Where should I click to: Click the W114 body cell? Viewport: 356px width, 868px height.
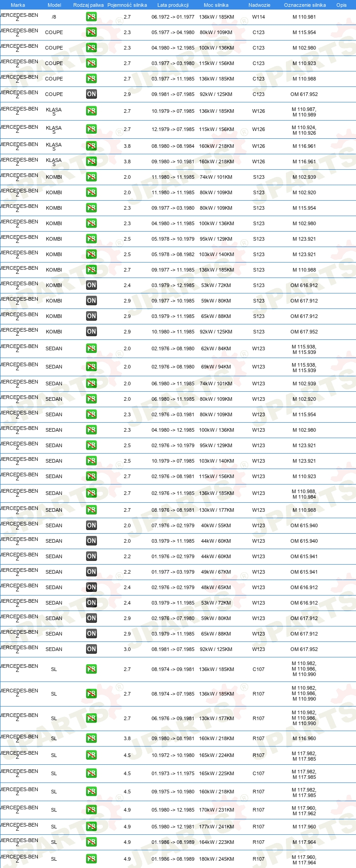point(259,17)
